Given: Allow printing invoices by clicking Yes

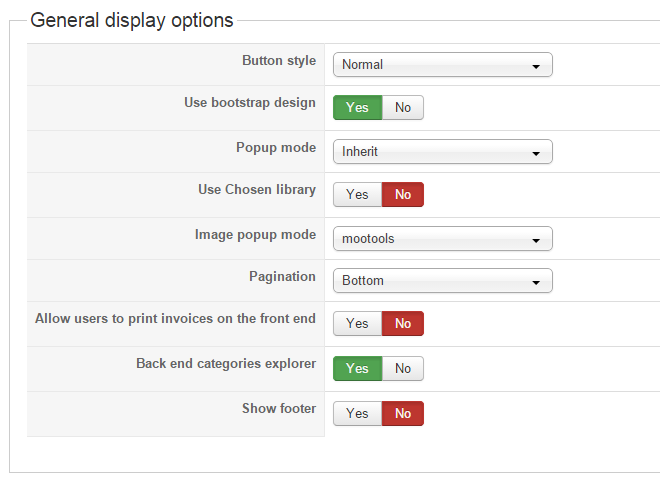Looking at the screenshot, I should [x=357, y=324].
